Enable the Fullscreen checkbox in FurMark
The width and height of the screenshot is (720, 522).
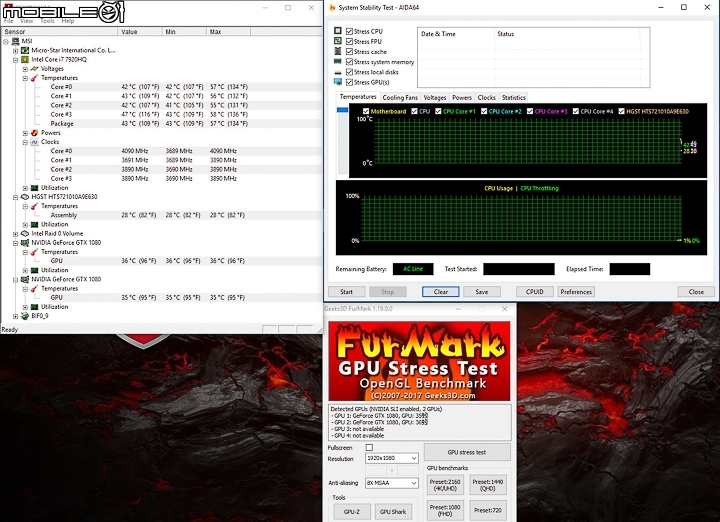369,447
